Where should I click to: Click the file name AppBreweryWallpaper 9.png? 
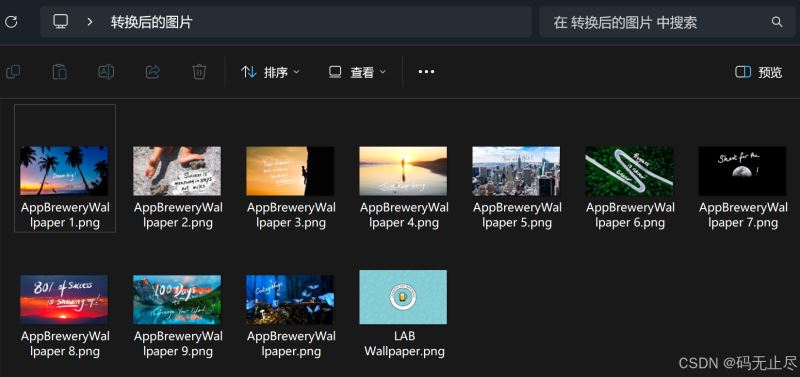click(x=178, y=344)
